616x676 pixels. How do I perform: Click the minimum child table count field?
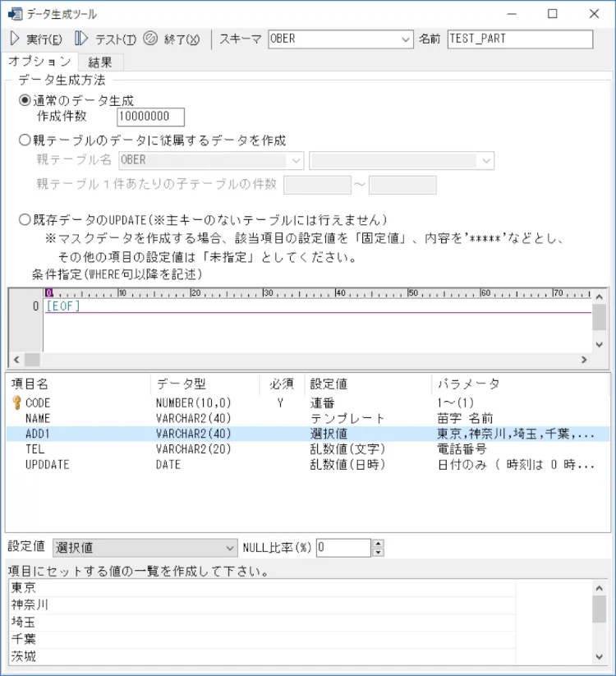click(x=317, y=185)
